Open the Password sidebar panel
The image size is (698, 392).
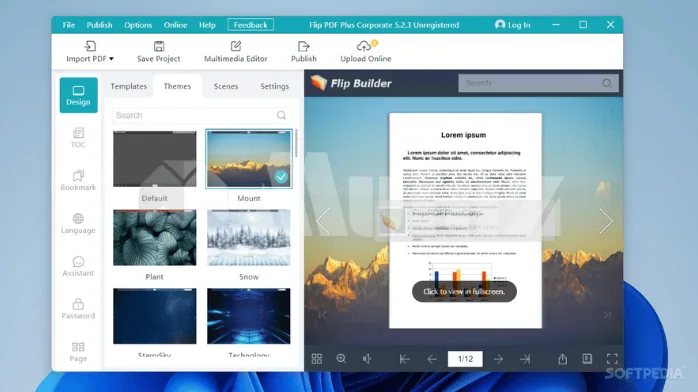(x=78, y=309)
